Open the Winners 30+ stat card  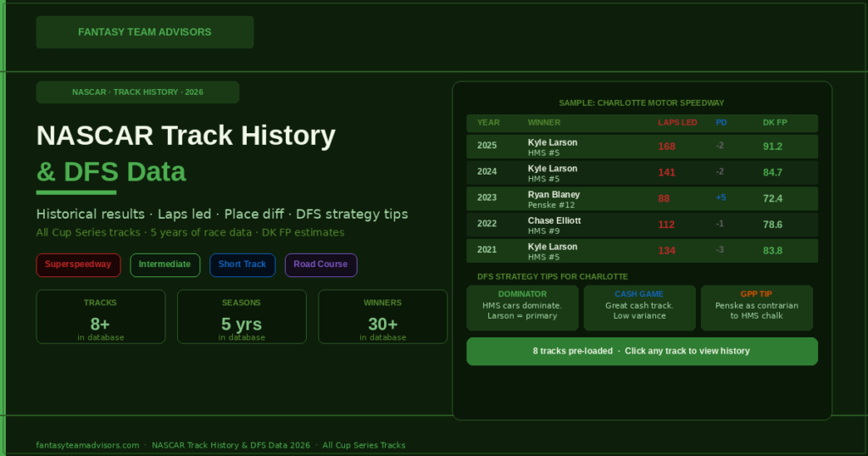382,316
